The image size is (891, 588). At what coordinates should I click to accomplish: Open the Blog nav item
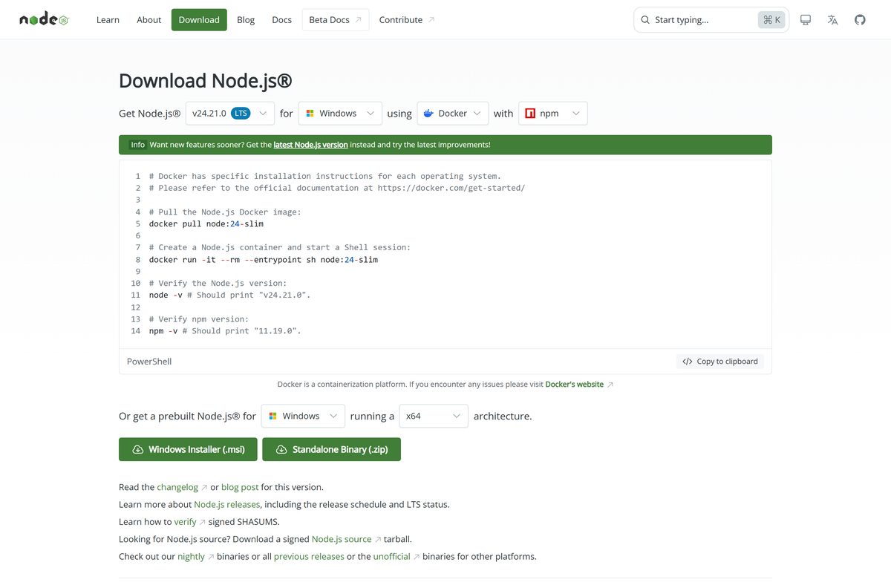[246, 20]
